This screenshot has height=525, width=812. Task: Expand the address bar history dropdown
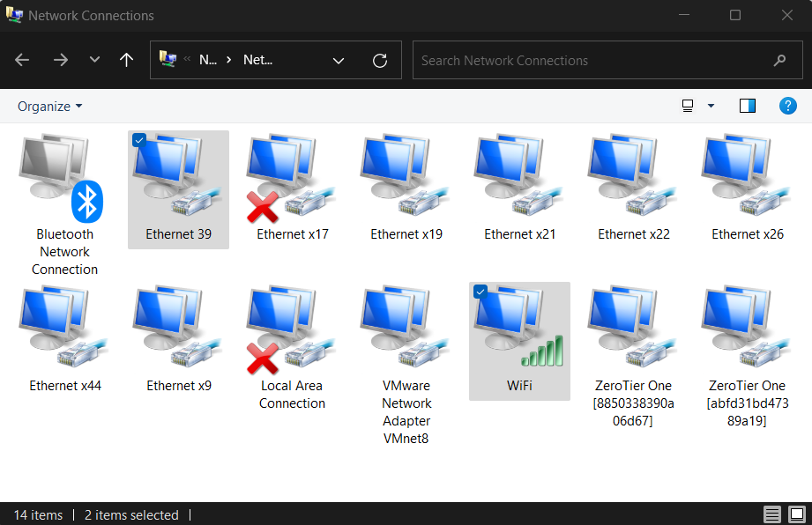click(339, 60)
